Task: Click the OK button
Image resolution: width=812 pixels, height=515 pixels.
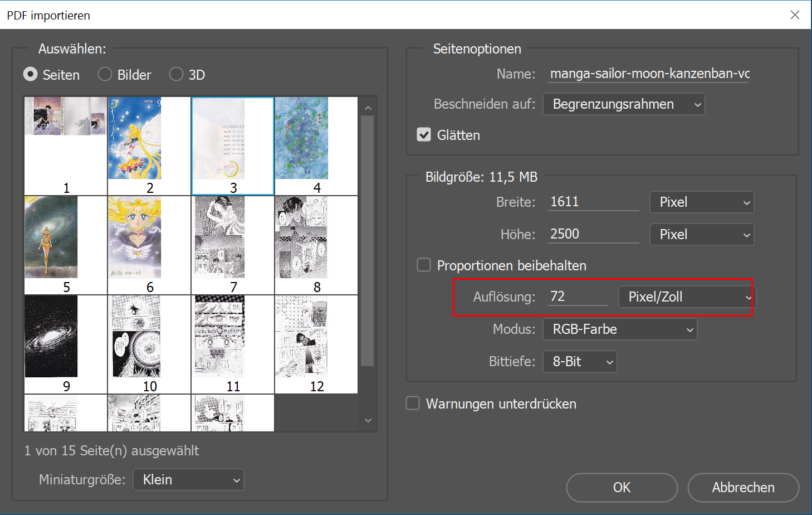Action: click(x=622, y=488)
